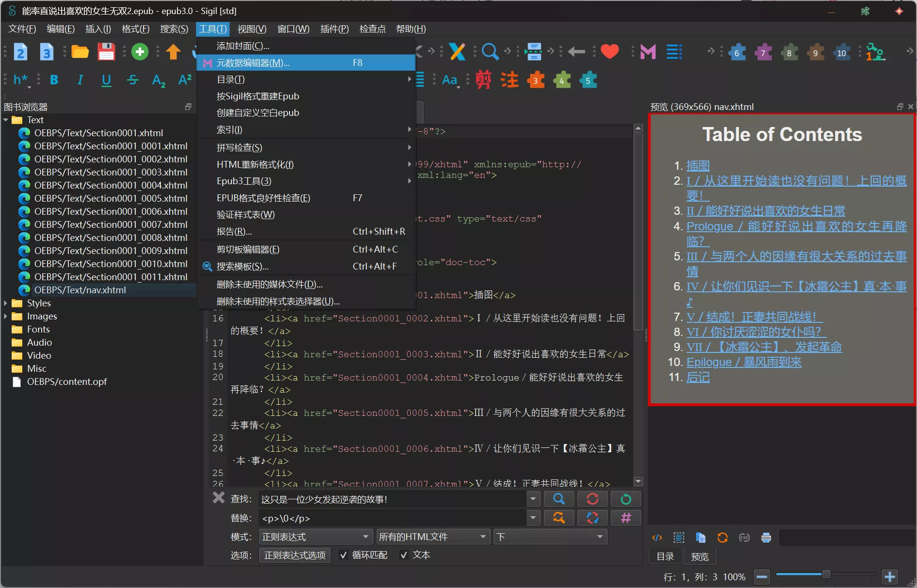Apply underline formatting from the toolbar
The image size is (917, 588).
pos(106,80)
